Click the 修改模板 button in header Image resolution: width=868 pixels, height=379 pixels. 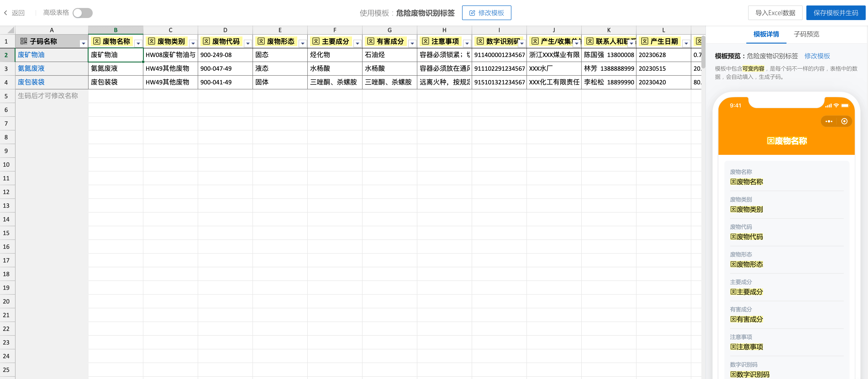pyautogui.click(x=486, y=13)
